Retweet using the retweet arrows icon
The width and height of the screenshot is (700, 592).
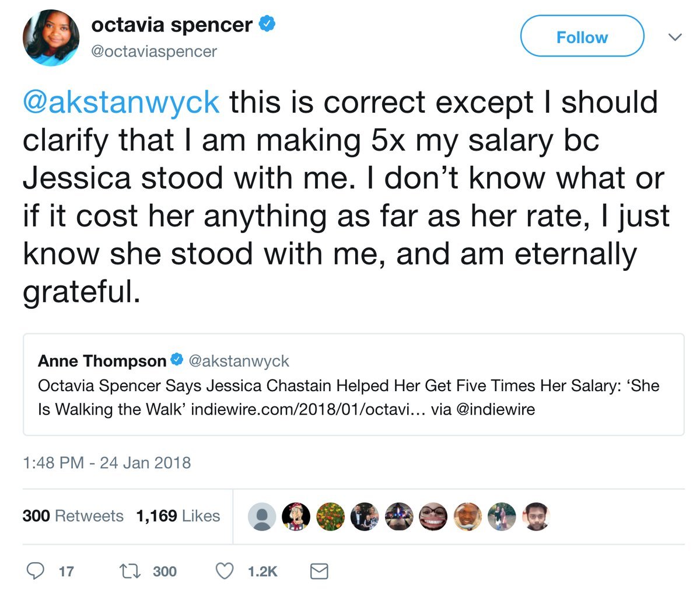[129, 570]
